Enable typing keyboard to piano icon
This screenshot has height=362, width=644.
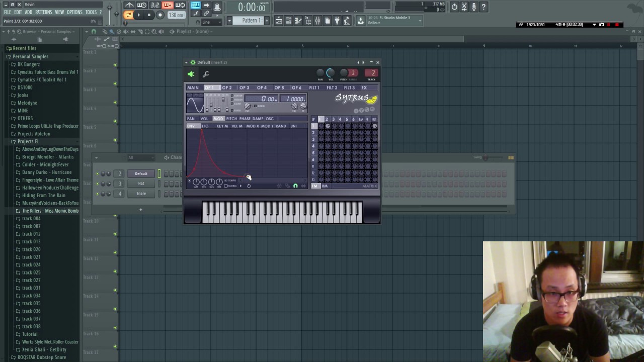pyautogui.click(x=196, y=6)
